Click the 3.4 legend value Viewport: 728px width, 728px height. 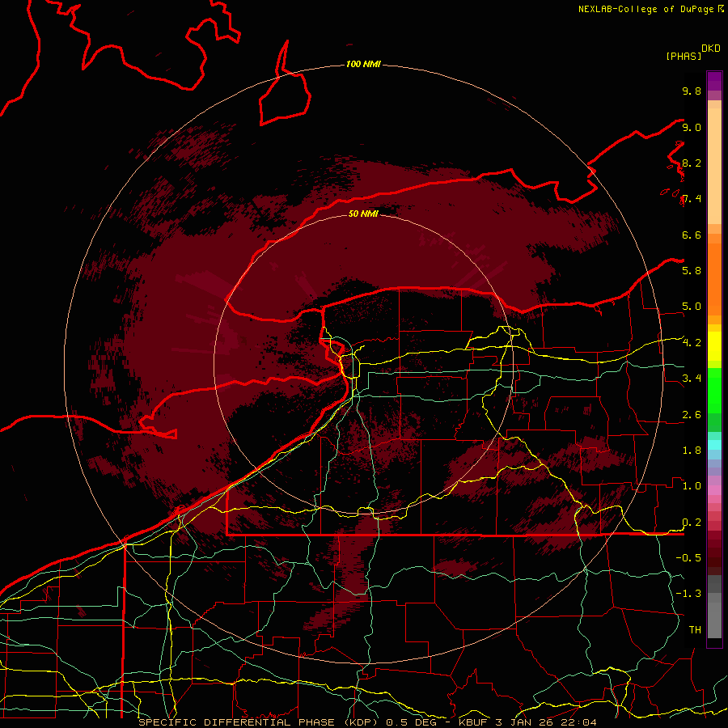(x=692, y=378)
